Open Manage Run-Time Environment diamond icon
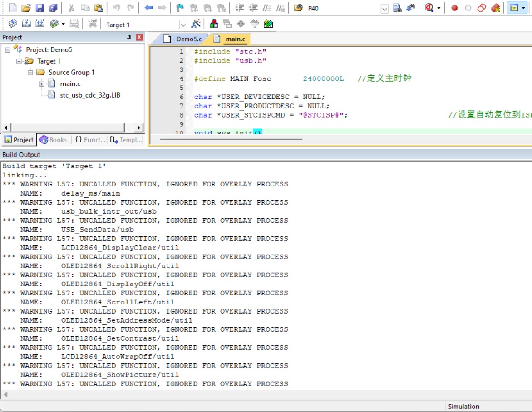532x412 pixels. 241,24
